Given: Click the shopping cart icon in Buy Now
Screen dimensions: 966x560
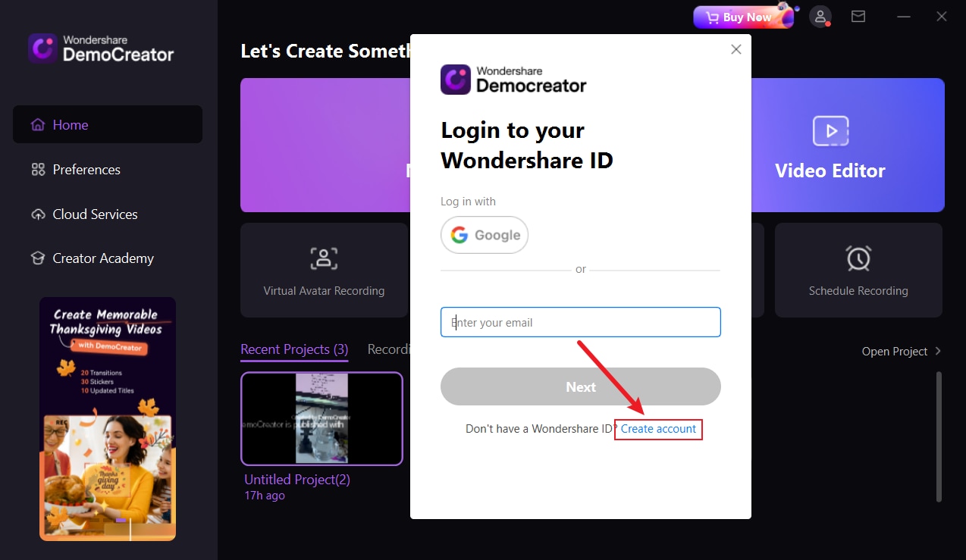Looking at the screenshot, I should pyautogui.click(x=711, y=17).
